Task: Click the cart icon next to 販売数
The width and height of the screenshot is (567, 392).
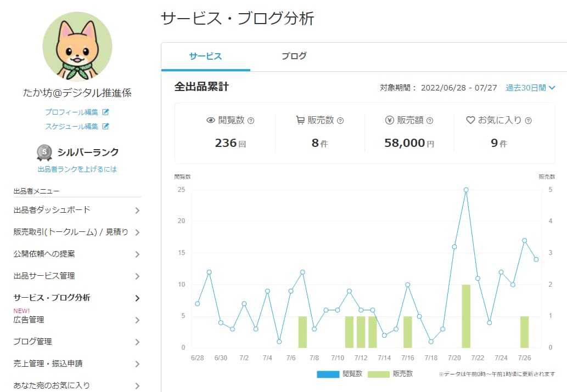Action: point(300,120)
